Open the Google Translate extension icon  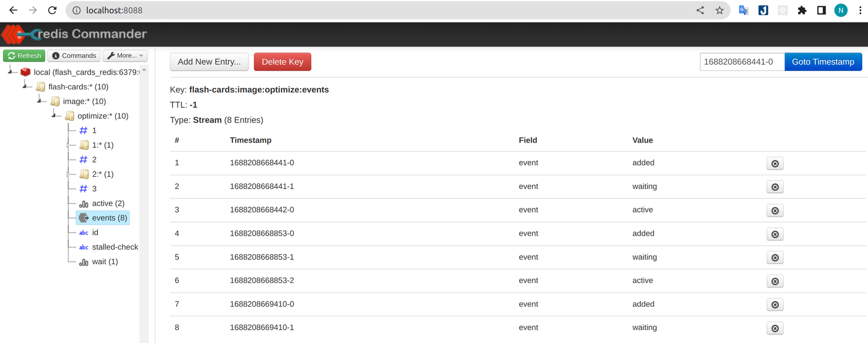point(743,11)
